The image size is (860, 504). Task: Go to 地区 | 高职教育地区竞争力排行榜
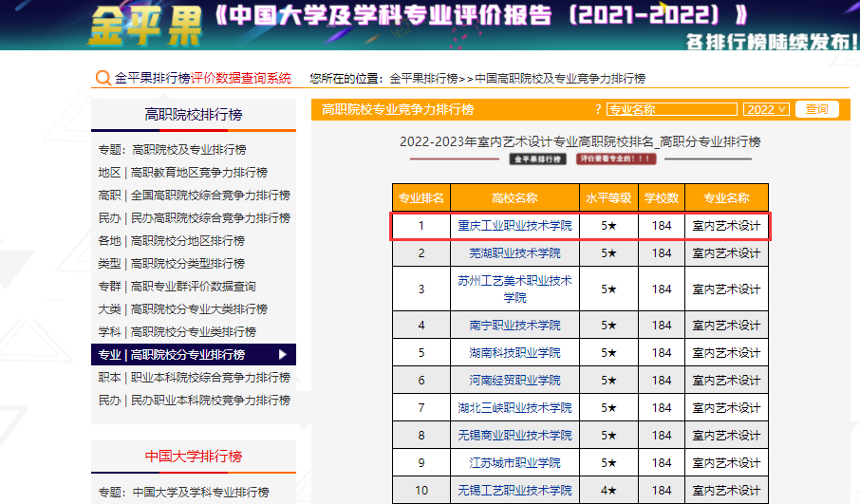[x=182, y=173]
